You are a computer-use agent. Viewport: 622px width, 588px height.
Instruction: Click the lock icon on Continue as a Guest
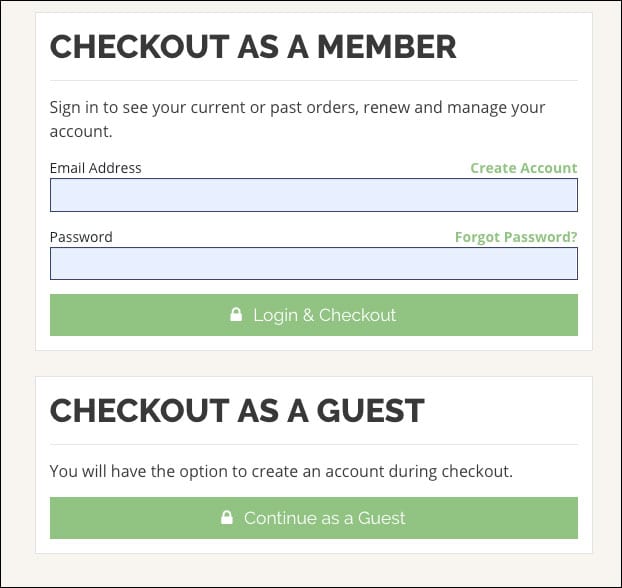tap(227, 517)
